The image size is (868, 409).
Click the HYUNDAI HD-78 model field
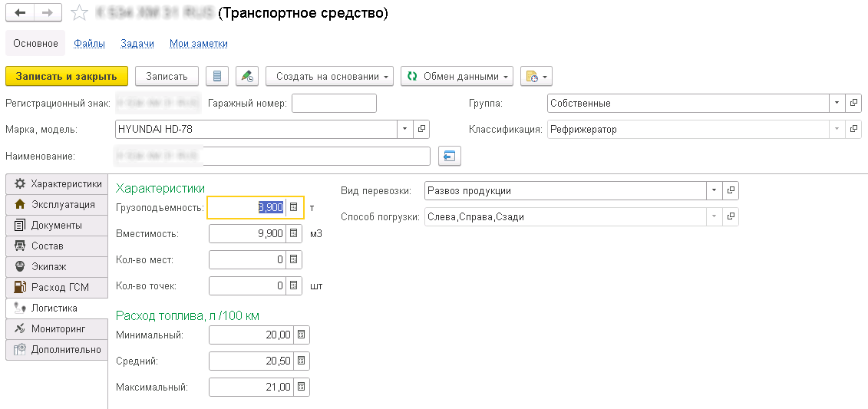pos(256,130)
